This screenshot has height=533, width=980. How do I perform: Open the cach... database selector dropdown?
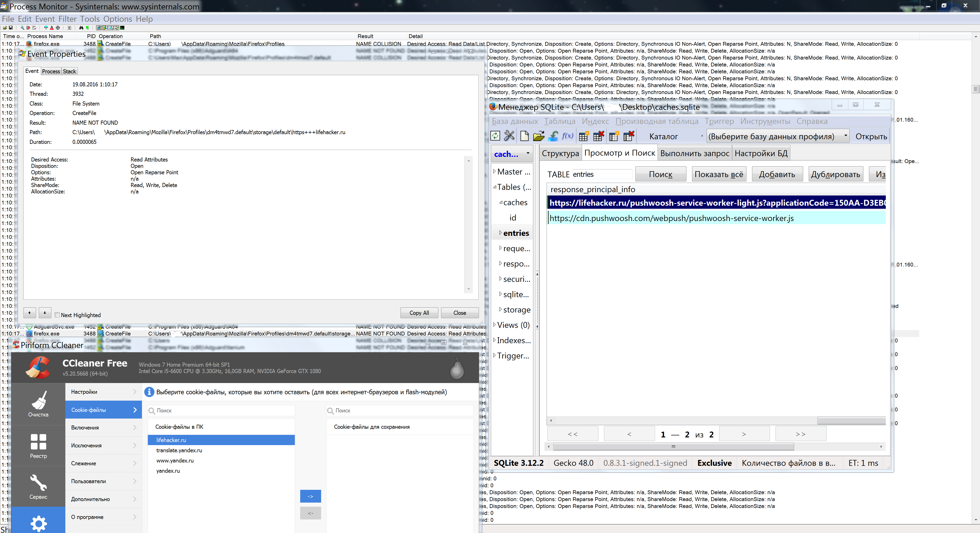(x=511, y=154)
